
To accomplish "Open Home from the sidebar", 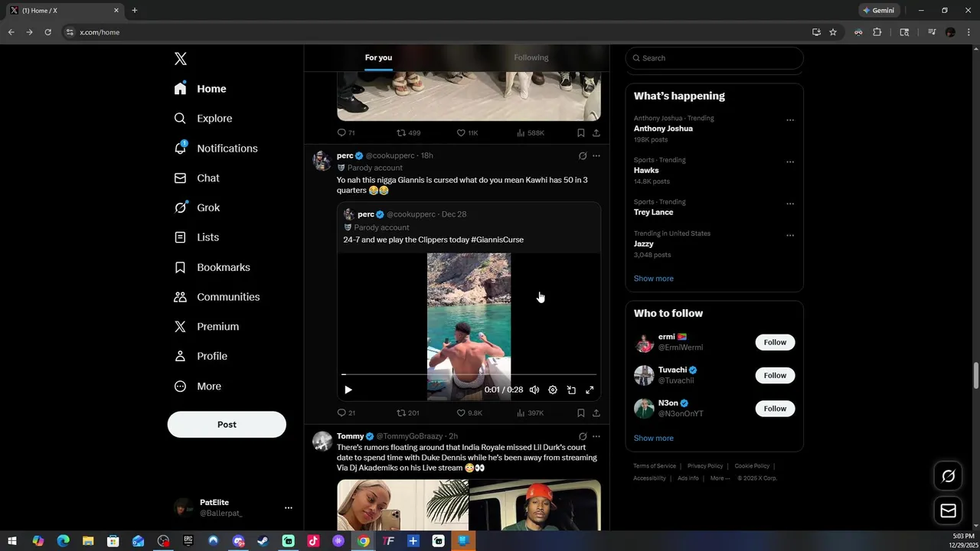I will point(201,89).
